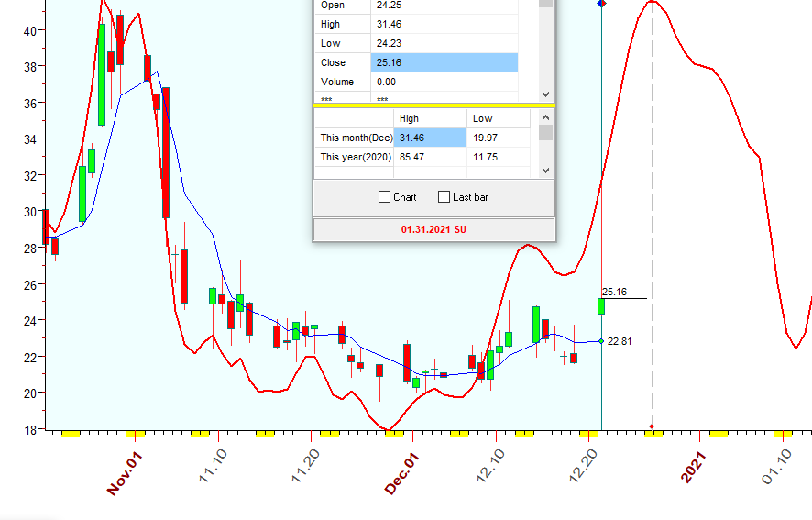Click the 22.81 moving average value label
The image size is (812, 520).
pos(620,341)
